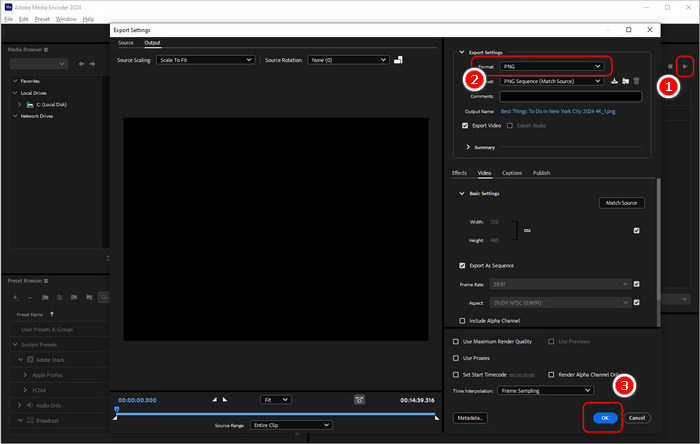Image resolution: width=700 pixels, height=444 pixels.
Task: Go forward in the Media Browser
Action: tap(92, 64)
